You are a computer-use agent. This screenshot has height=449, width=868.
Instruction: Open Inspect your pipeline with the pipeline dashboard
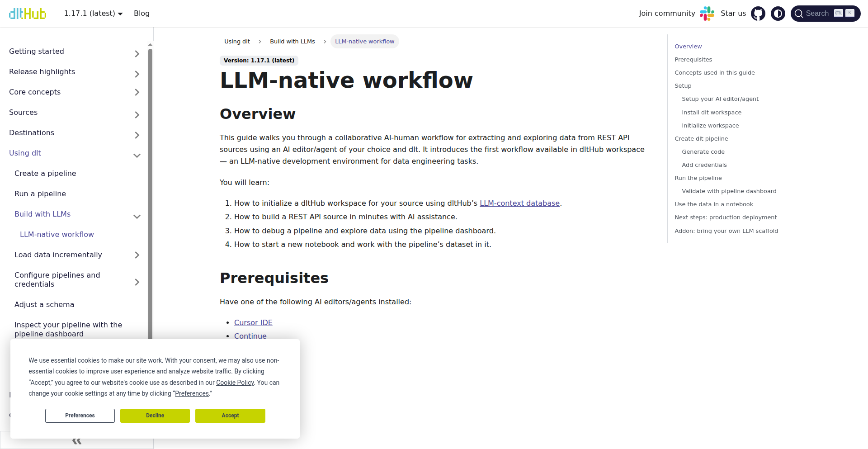click(68, 329)
